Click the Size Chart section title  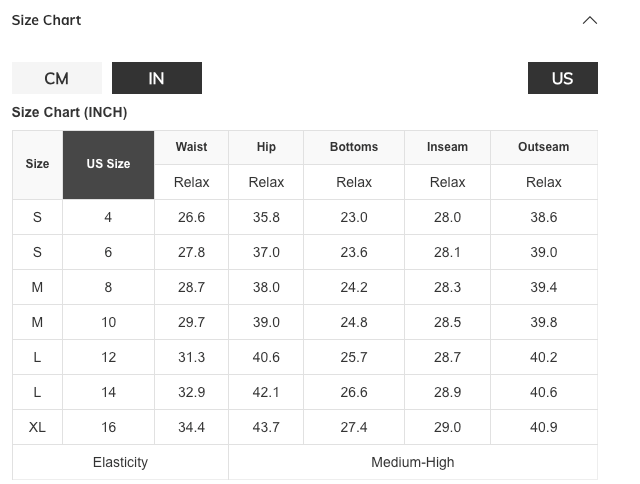click(x=46, y=20)
